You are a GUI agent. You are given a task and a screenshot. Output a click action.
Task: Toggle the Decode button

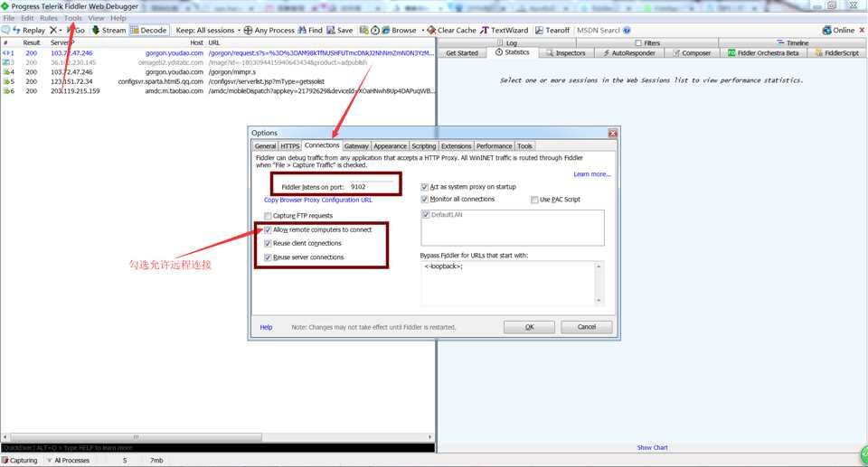pyautogui.click(x=148, y=30)
